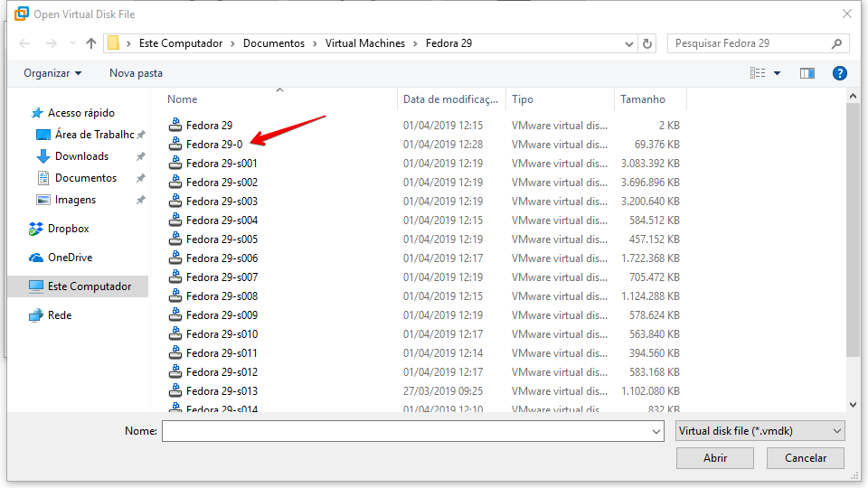Expand the change view options arrow
Viewport: 868px width, 488px height.
tap(778, 73)
